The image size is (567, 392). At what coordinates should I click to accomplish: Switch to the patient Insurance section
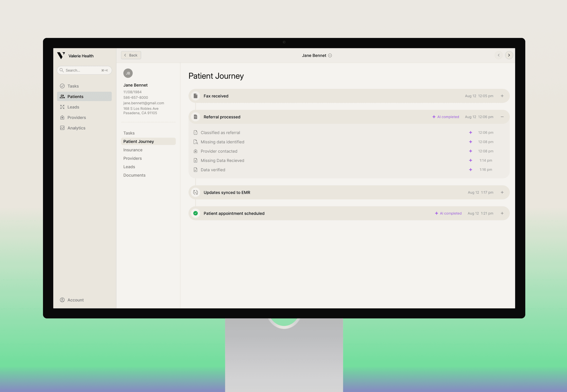click(x=133, y=150)
